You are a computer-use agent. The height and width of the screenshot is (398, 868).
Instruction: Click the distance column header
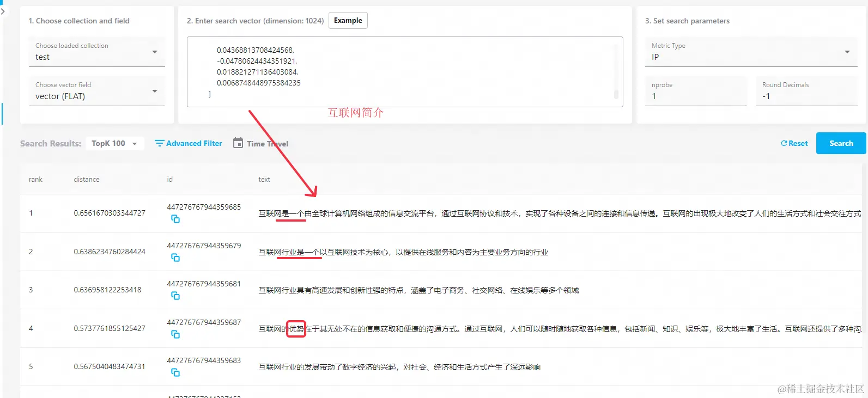[87, 179]
